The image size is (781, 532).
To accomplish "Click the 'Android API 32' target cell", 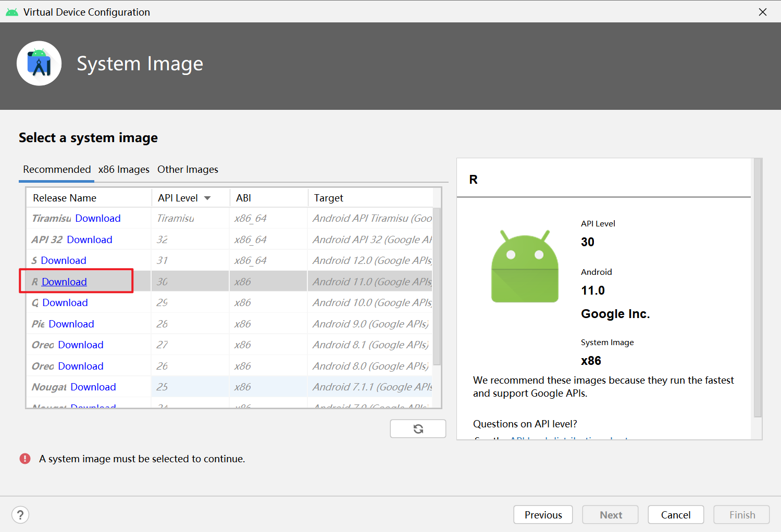I will click(x=370, y=239).
